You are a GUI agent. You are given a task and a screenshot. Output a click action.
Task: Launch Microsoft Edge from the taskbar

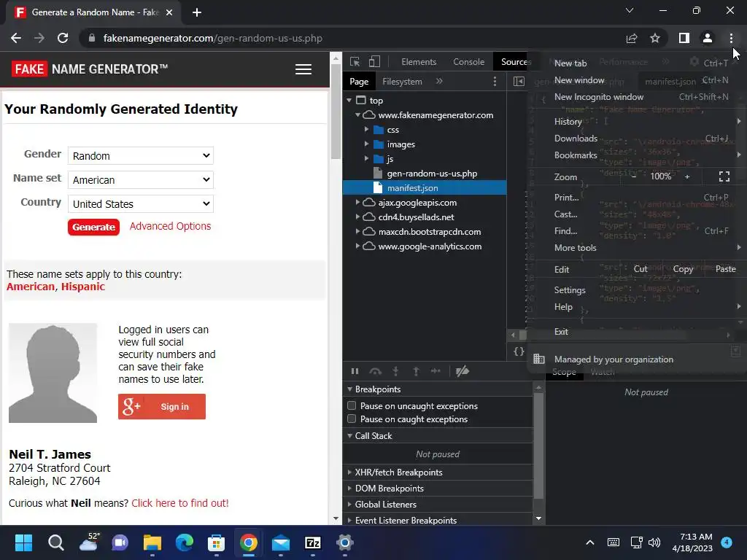click(185, 542)
